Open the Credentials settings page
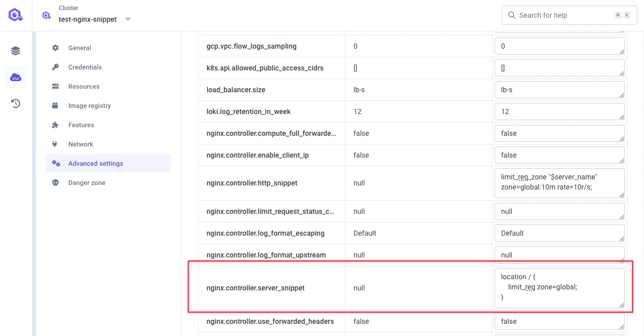 85,67
